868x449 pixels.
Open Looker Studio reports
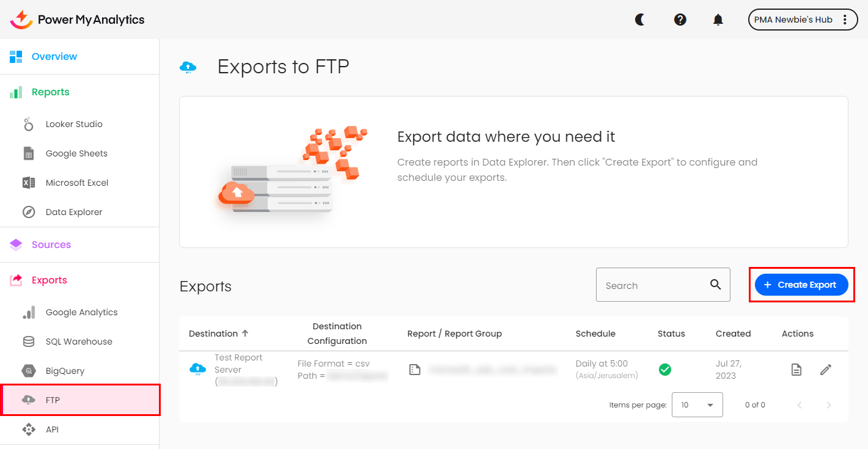pyautogui.click(x=74, y=124)
